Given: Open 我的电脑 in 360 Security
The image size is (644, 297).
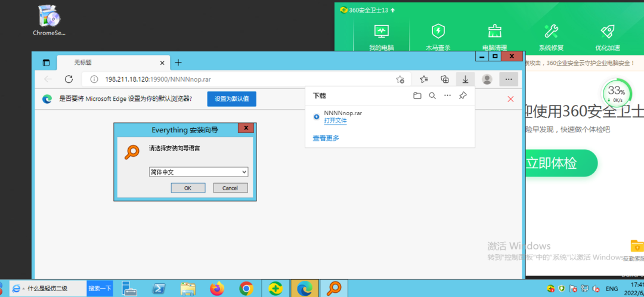Looking at the screenshot, I should coord(382,38).
